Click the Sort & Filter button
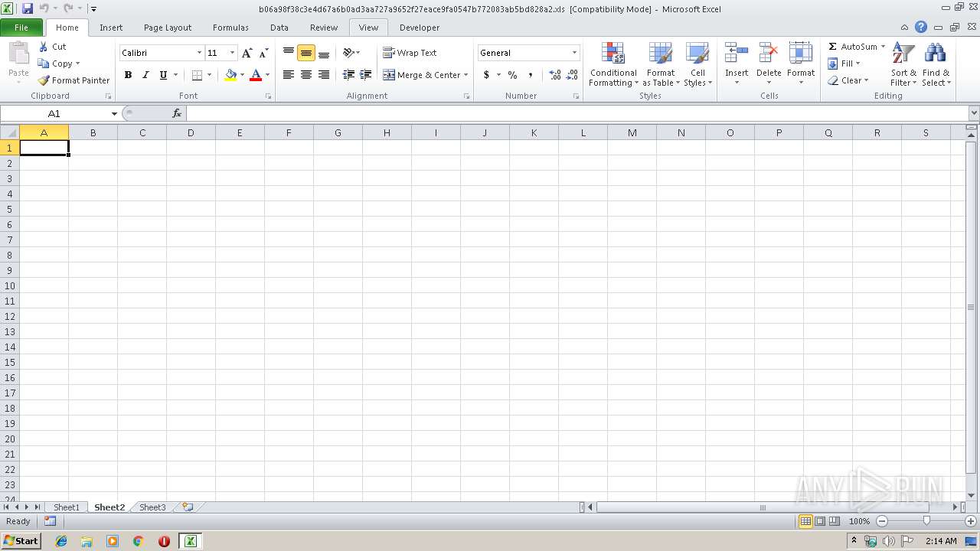This screenshot has height=551, width=980. 903,65
